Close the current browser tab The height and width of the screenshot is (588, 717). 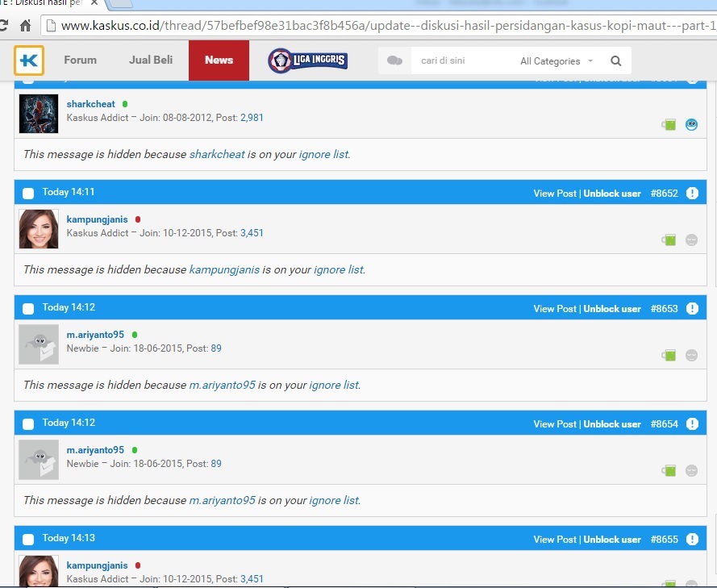pos(94,2)
